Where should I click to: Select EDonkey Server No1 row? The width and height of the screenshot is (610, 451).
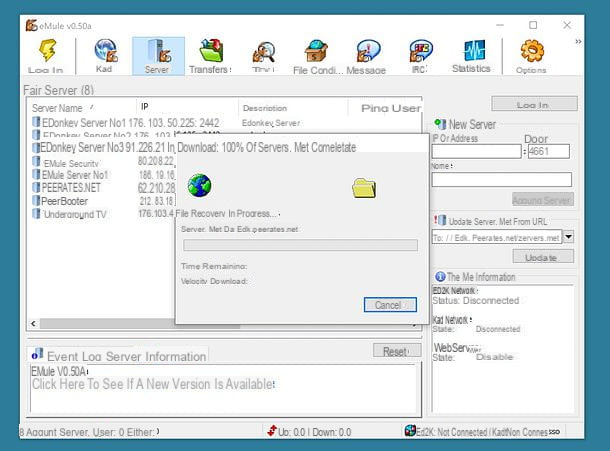226,123
